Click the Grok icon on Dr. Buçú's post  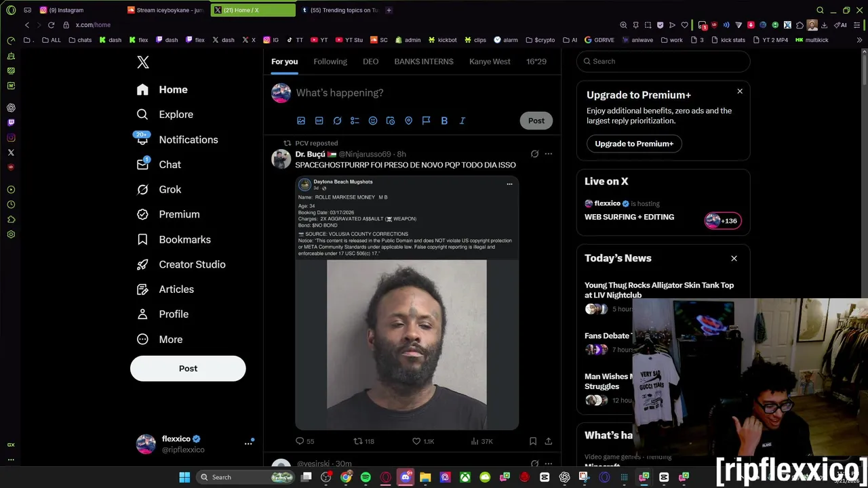tap(534, 154)
